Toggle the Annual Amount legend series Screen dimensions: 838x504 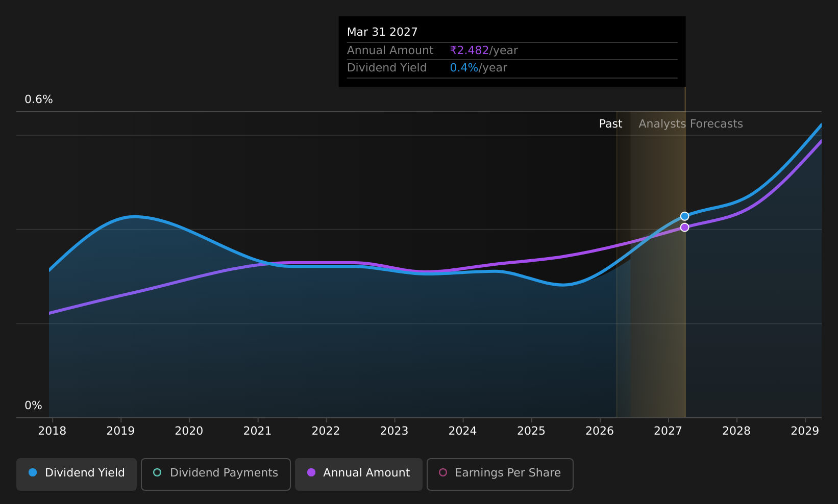[x=359, y=474]
